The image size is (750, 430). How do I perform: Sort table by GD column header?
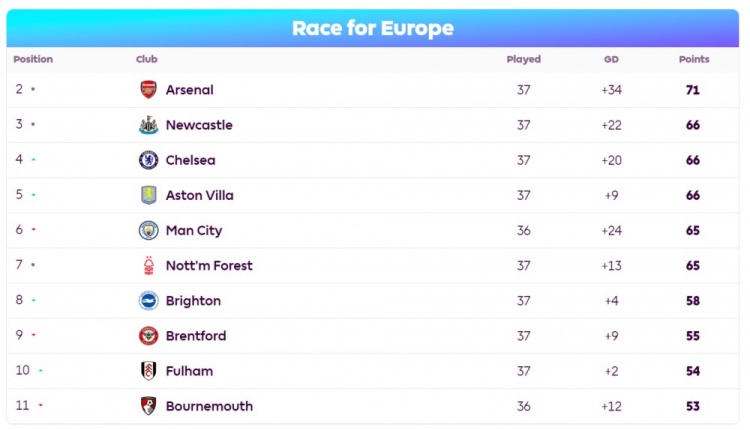(x=611, y=60)
